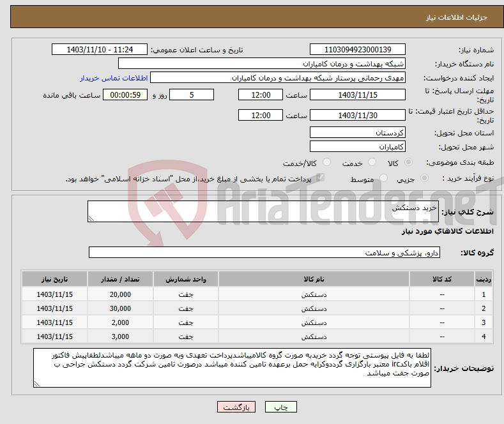
Task: Click the نام کالا column header
Action: point(314,279)
